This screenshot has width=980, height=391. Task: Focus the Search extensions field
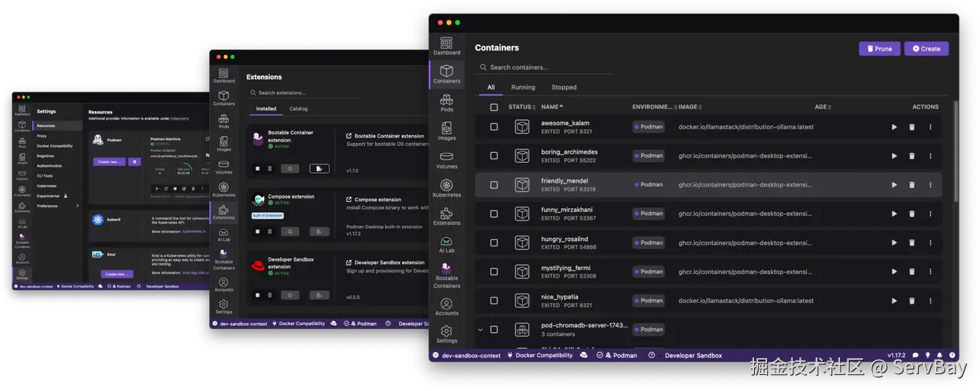coord(302,93)
